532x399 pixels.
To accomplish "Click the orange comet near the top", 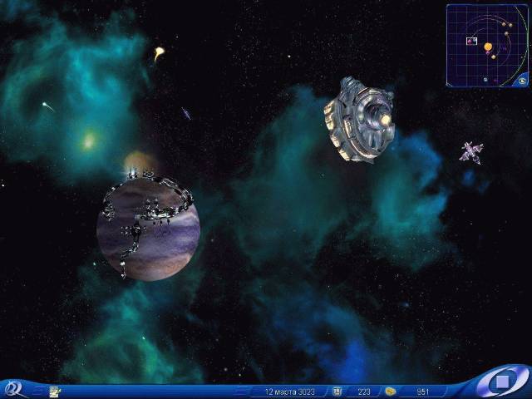I will [x=158, y=53].
